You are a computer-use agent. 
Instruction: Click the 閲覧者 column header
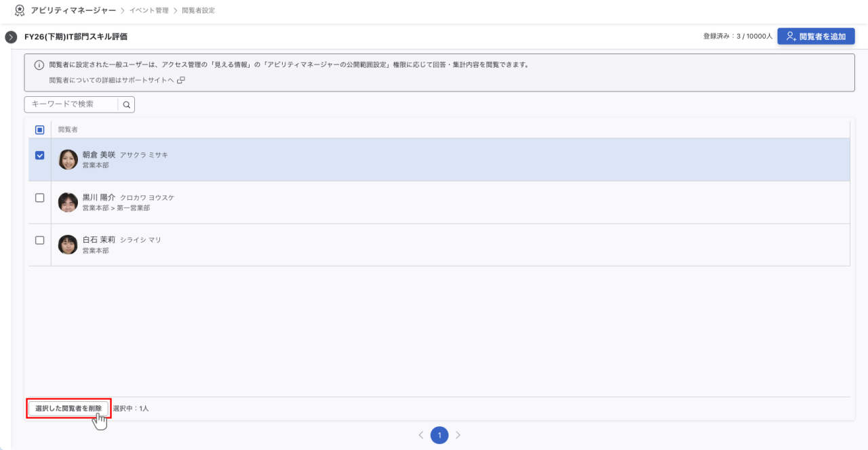pyautogui.click(x=66, y=129)
